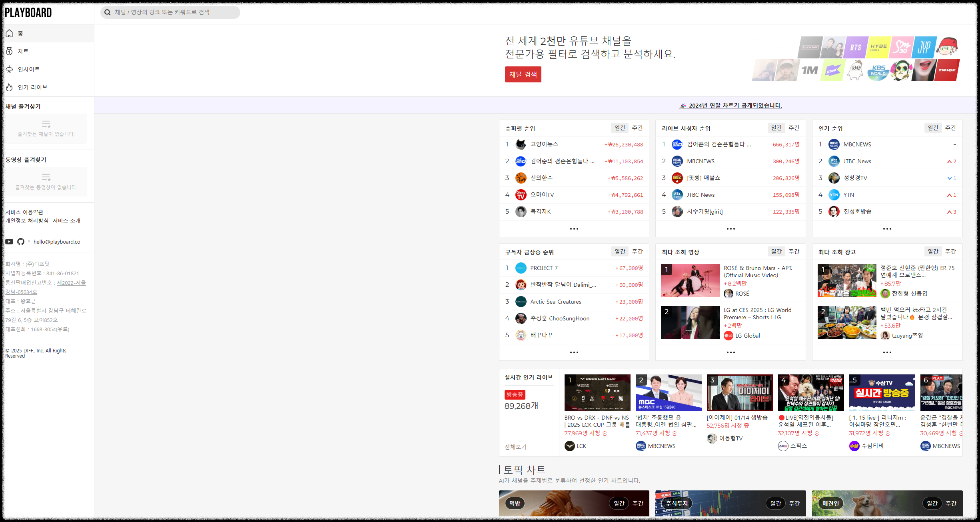Expand most viewed ads list with three dots
Viewport: 980px width, 522px height.
pyautogui.click(x=887, y=352)
